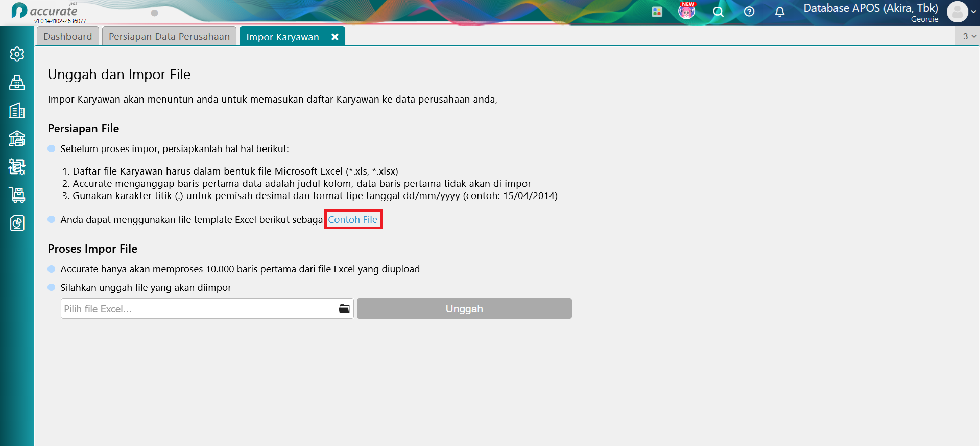
Task: Click the NEW mascot avatar icon
Action: (x=687, y=11)
